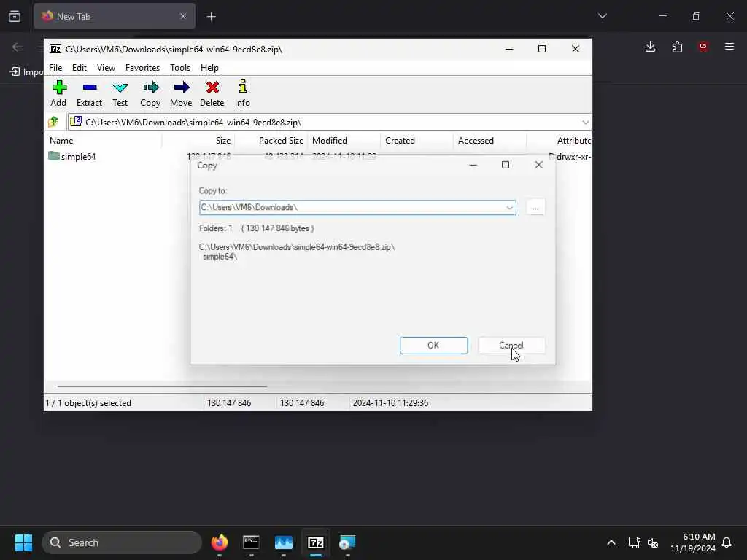Viewport: 747px width, 560px height.
Task: Go up one folder level icon
Action: [53, 122]
